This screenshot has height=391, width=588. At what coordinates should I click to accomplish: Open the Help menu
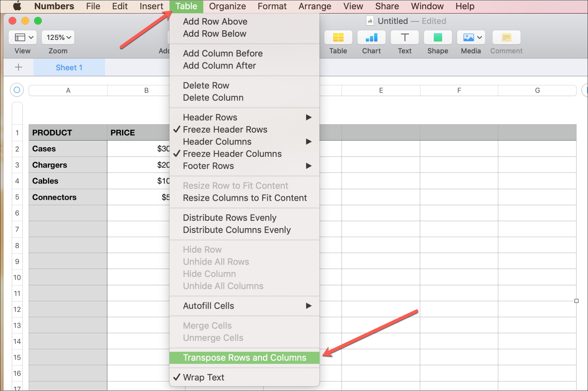pos(465,6)
